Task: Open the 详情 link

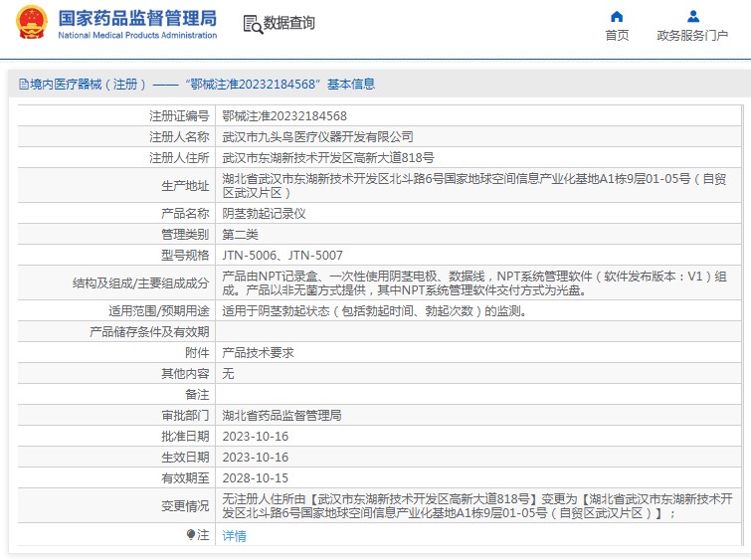Action: (234, 535)
